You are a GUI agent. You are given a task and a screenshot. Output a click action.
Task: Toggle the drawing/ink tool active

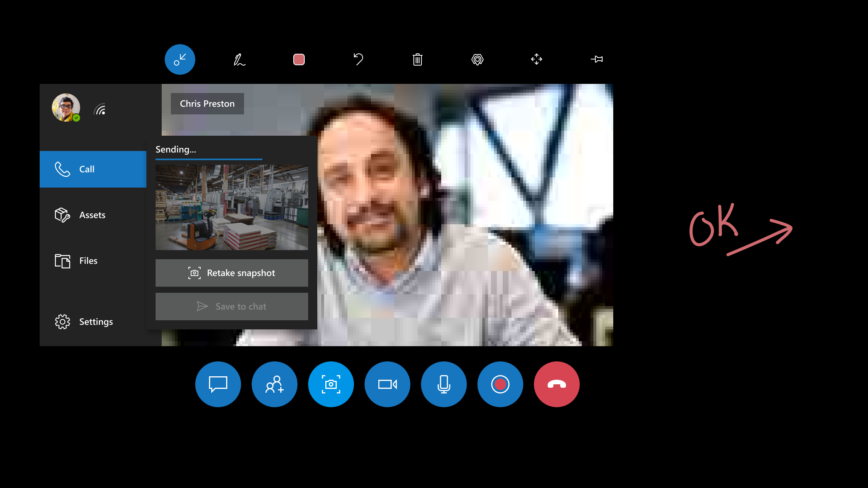tap(239, 59)
